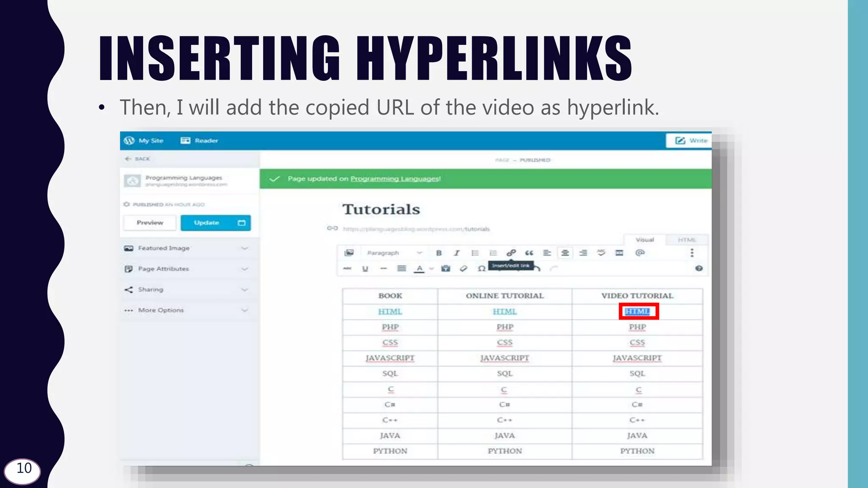Click the redo arrow icon
This screenshot has height=488, width=868.
coord(554,269)
